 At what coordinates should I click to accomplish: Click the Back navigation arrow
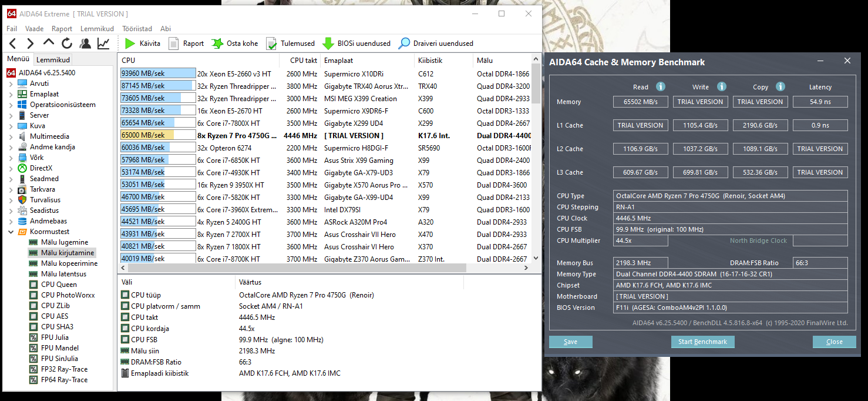13,43
